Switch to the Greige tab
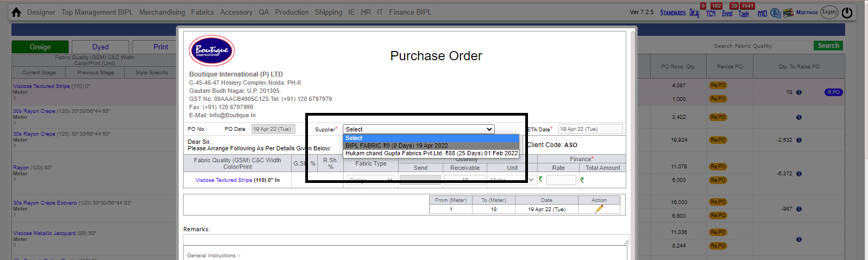 (40, 47)
